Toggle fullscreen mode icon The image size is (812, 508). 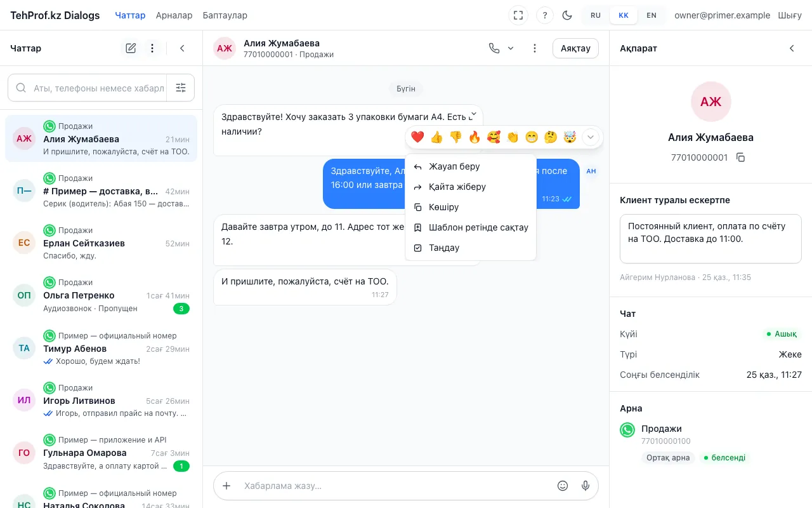(x=518, y=15)
